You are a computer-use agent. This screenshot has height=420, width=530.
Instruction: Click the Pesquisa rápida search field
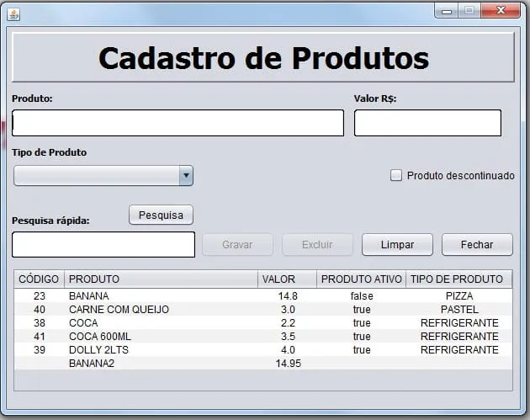[x=103, y=244]
